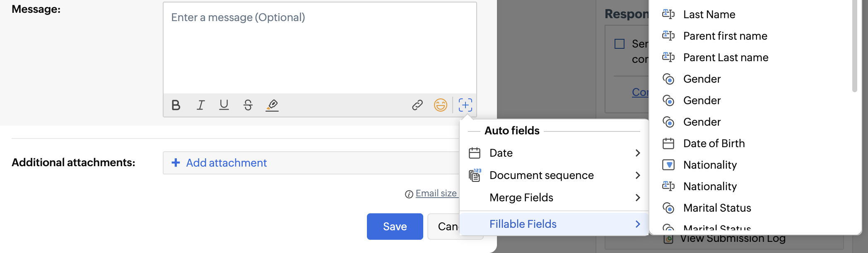This screenshot has width=868, height=253.
Task: Open the text highlight color tool
Action: pyautogui.click(x=272, y=105)
